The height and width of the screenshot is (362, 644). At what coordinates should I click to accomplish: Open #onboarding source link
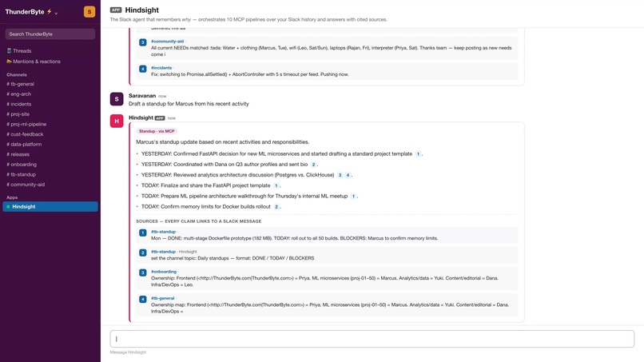pos(164,272)
